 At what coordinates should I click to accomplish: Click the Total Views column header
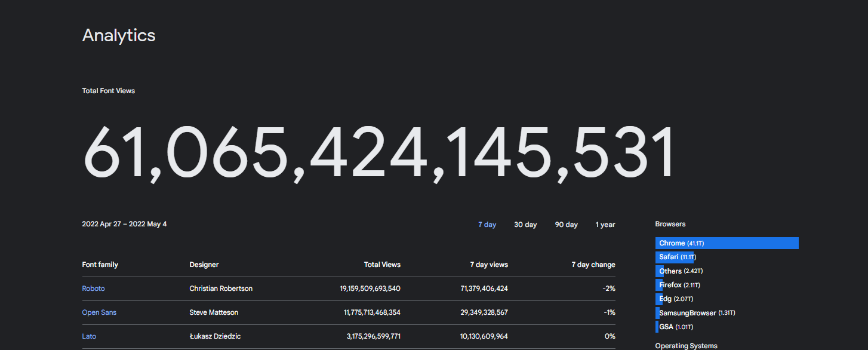coord(382,265)
